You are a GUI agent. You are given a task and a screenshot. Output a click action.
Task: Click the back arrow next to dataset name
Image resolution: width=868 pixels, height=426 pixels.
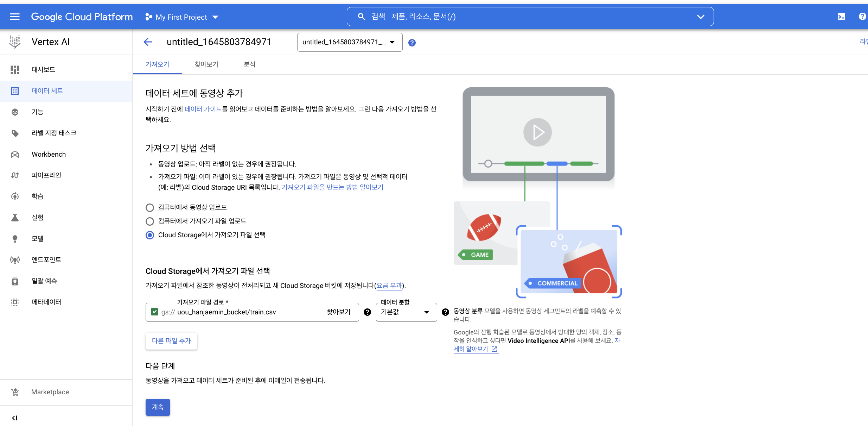(148, 42)
